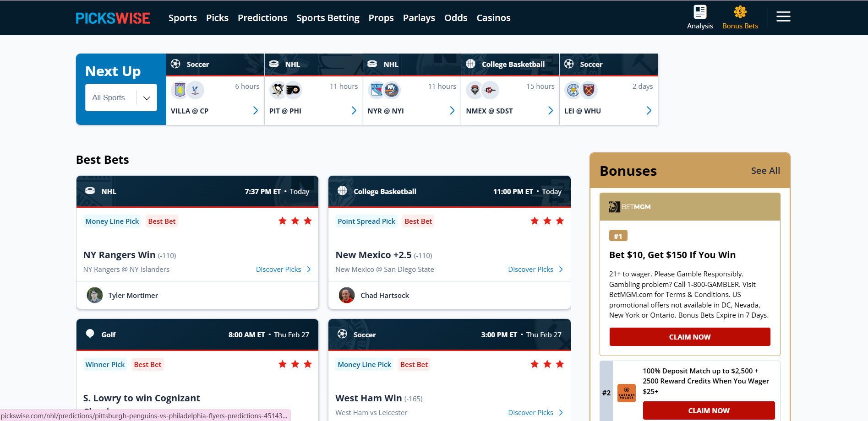Expand the NYR @ NYI matchup arrow
Screen dimensions: 868x421
tap(452, 111)
